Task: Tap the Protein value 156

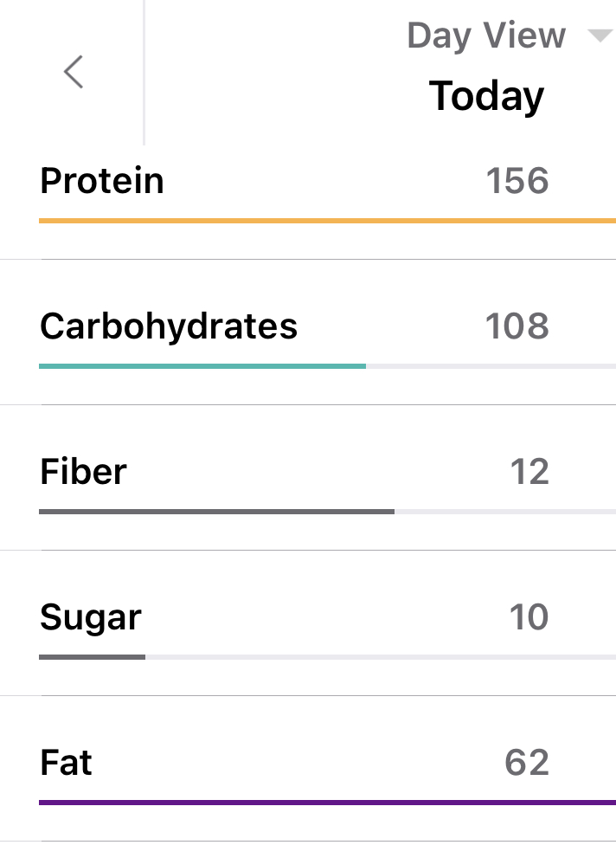Action: pyautogui.click(x=517, y=181)
